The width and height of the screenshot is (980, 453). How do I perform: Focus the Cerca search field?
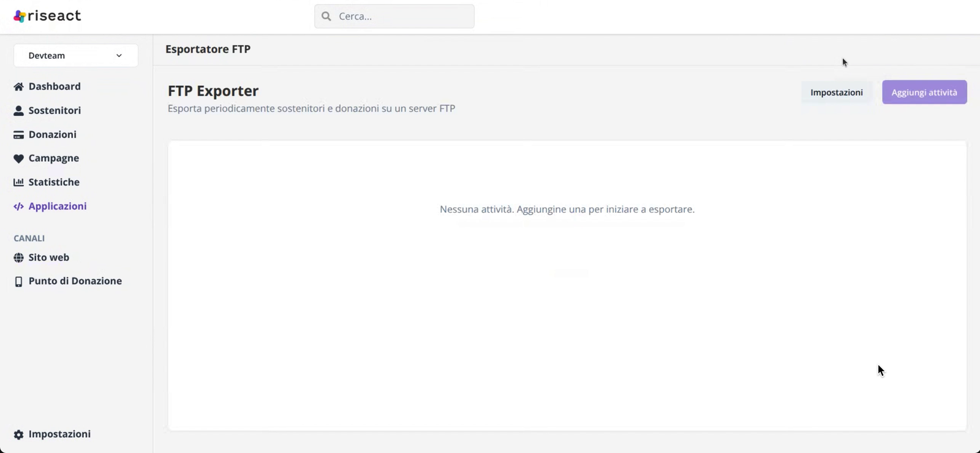coord(394,17)
